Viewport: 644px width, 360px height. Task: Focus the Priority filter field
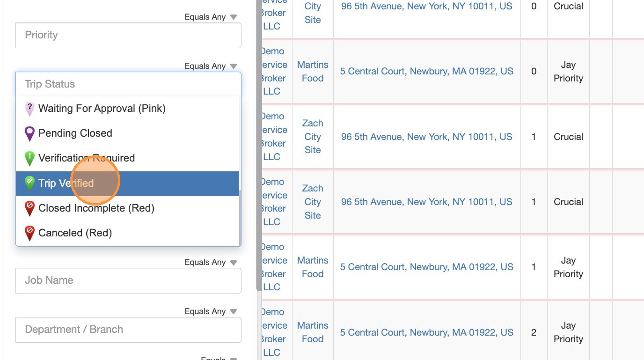coord(128,35)
